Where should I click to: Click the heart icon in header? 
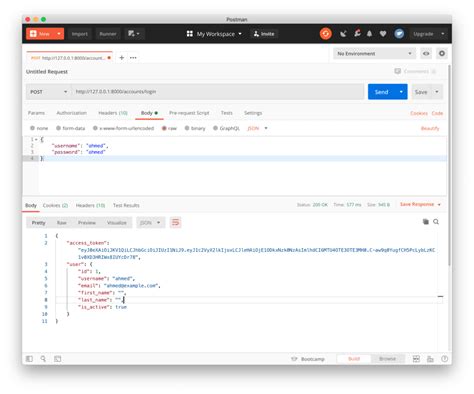coord(383,34)
